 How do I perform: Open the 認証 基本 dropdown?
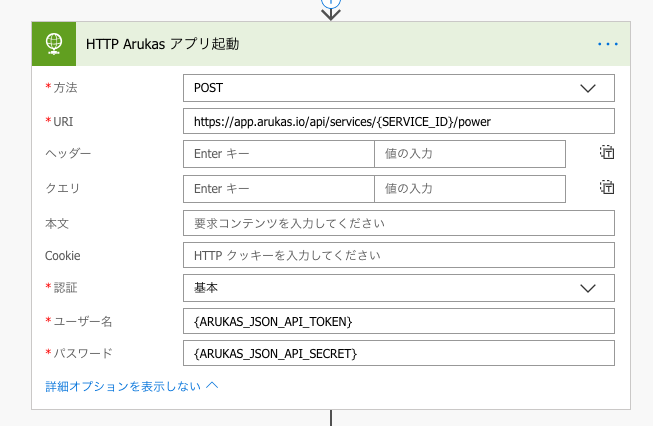[x=398, y=288]
